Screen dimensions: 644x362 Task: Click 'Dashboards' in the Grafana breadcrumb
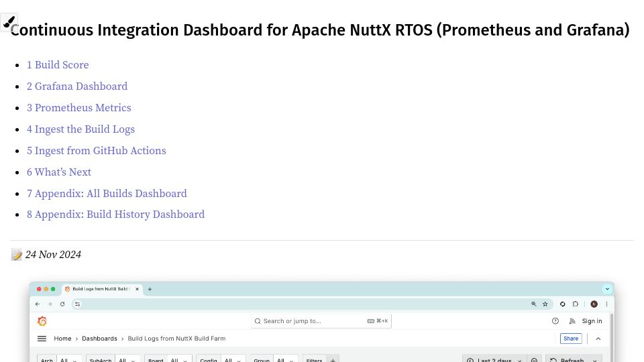pos(99,339)
